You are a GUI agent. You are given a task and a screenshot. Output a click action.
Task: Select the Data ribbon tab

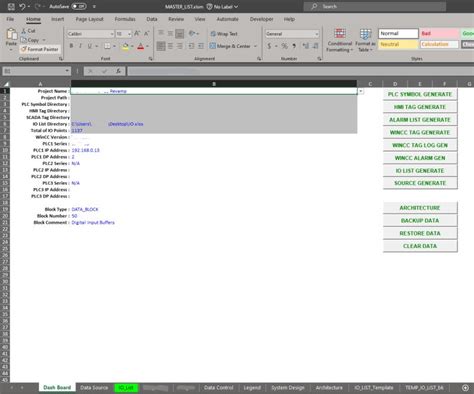point(152,19)
